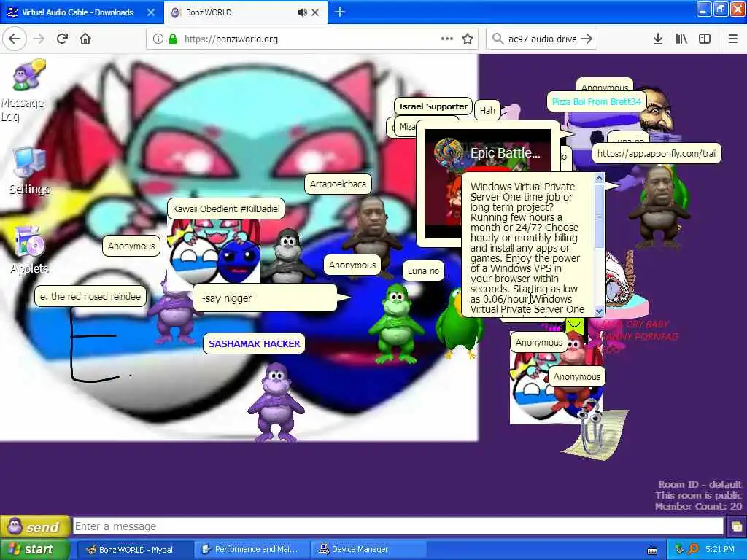
Task: Toggle the browser sidebar icon
Action: point(705,39)
